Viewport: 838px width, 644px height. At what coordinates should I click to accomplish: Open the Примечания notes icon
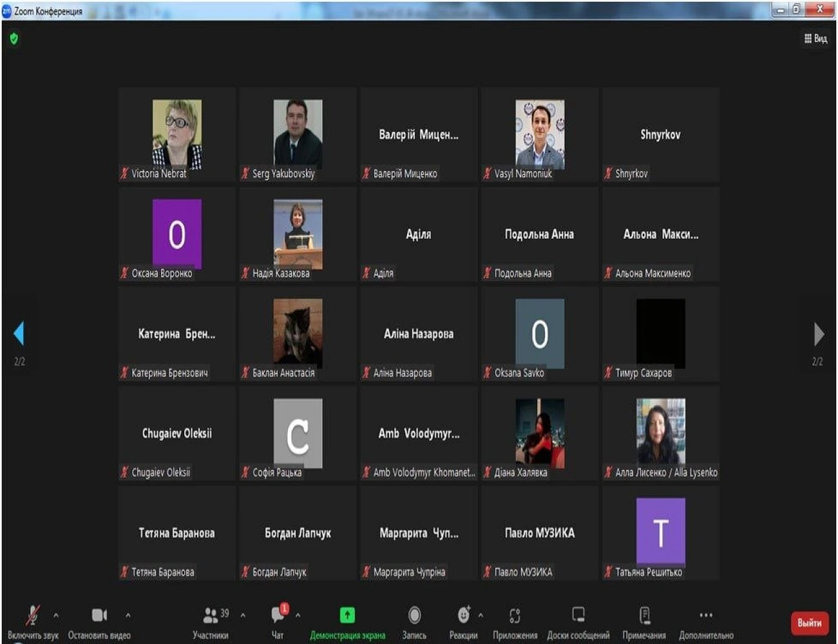tap(644, 616)
